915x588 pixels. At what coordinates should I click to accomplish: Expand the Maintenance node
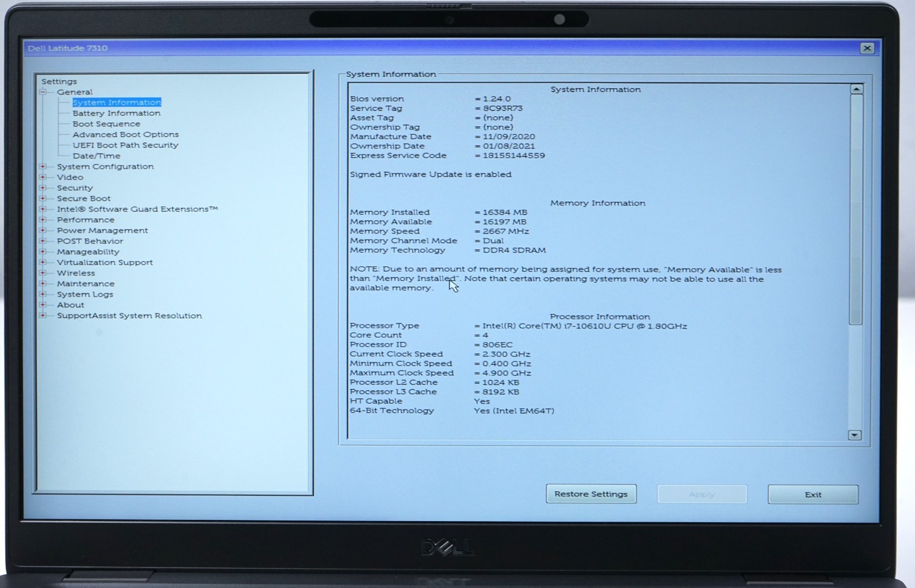43,284
